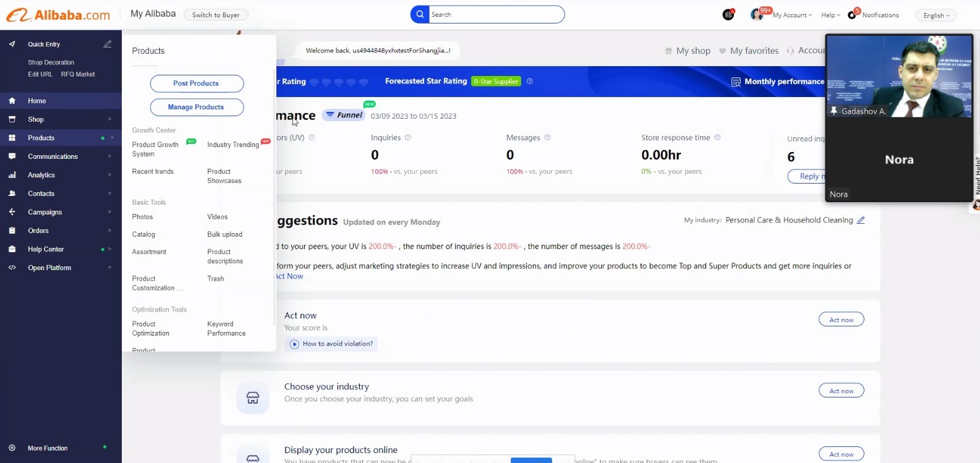Click the Choose your industry store icon
This screenshot has width=980, height=463.
click(x=253, y=397)
